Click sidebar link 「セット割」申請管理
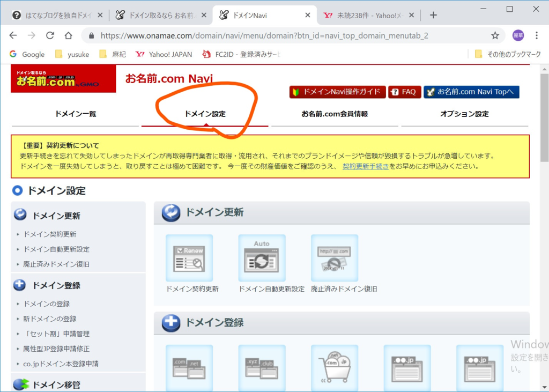The width and height of the screenshot is (549, 392). click(56, 334)
